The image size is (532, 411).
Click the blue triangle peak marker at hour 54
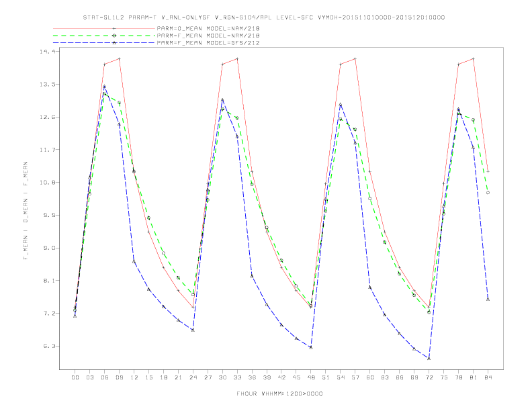click(x=341, y=105)
